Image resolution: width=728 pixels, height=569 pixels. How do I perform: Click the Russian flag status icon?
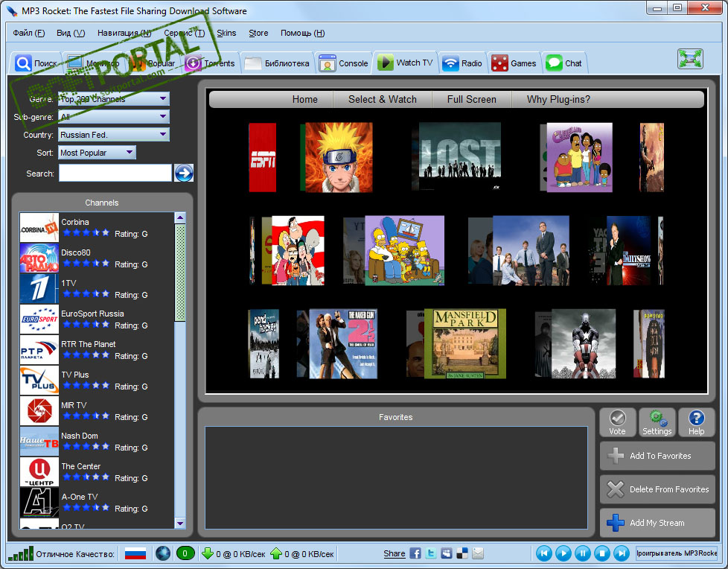coord(135,553)
